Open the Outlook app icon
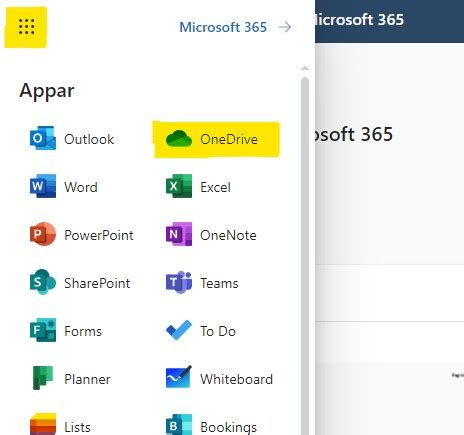464x435 pixels. [x=43, y=138]
